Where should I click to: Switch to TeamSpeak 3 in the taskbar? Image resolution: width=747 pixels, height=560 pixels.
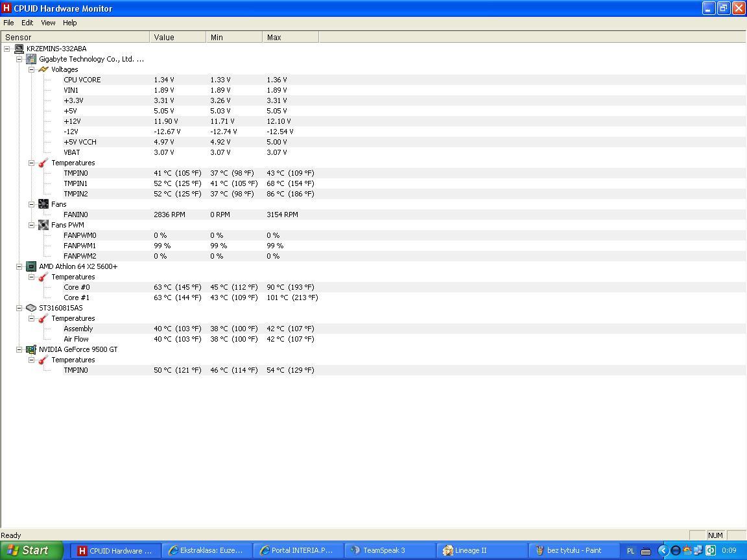[390, 550]
